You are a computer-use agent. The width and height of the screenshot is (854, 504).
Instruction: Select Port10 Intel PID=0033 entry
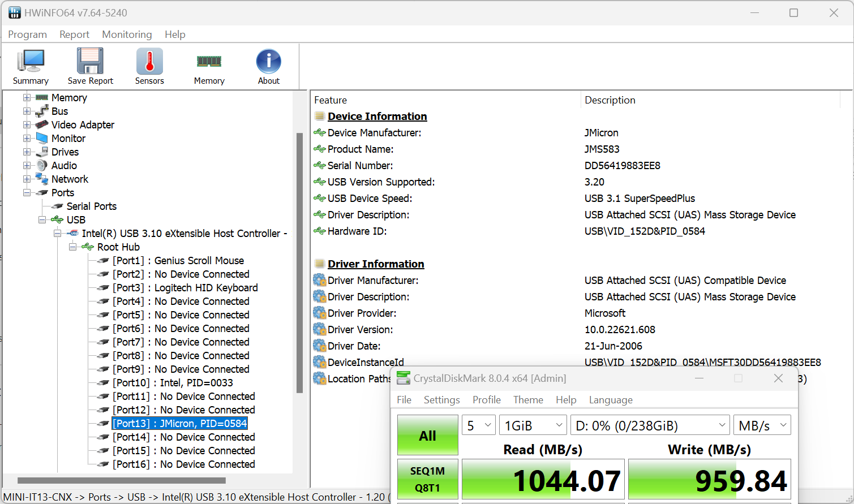(x=173, y=383)
